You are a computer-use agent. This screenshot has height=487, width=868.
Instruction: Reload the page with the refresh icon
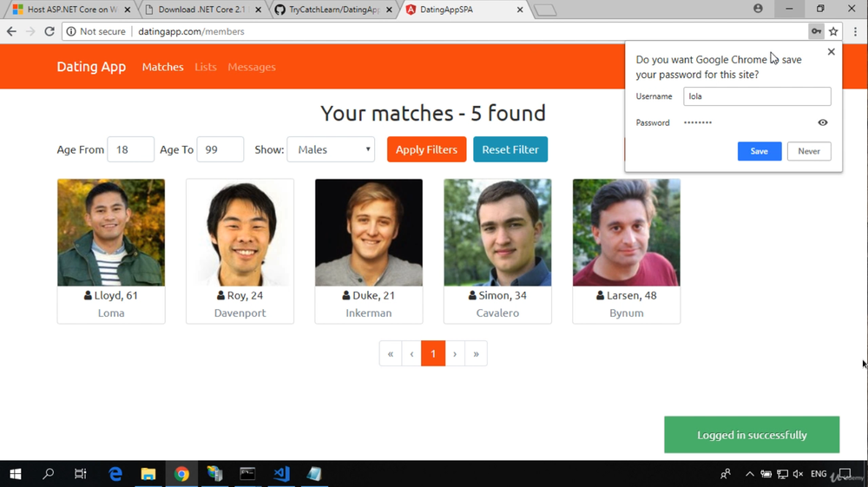coord(49,31)
